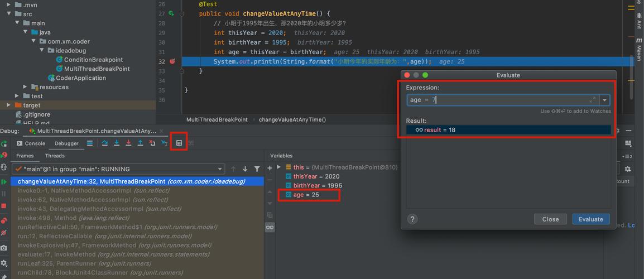Click breakpoint marker on line 32

172,61
